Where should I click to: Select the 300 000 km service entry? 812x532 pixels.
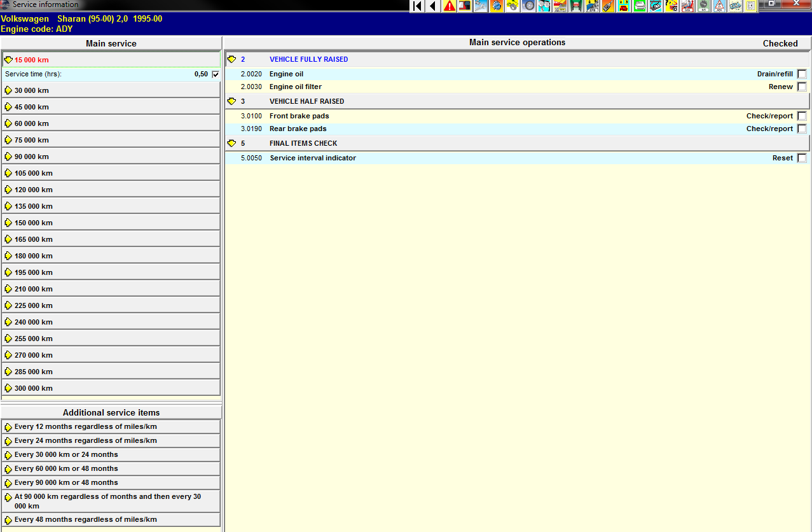point(34,388)
